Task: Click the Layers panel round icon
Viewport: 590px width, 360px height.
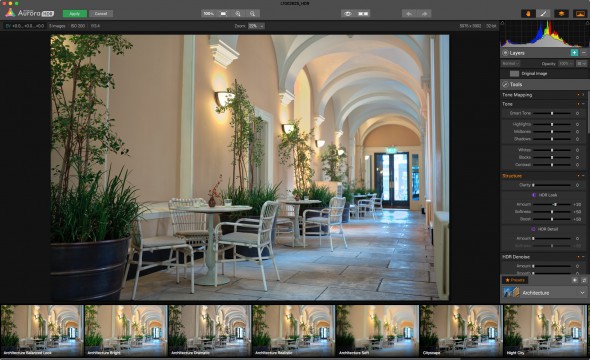Action: [505, 53]
